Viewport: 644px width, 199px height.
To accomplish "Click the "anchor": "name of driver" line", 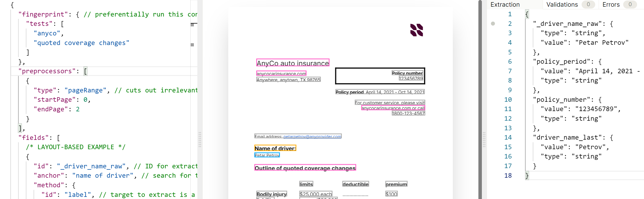I will (x=85, y=176).
